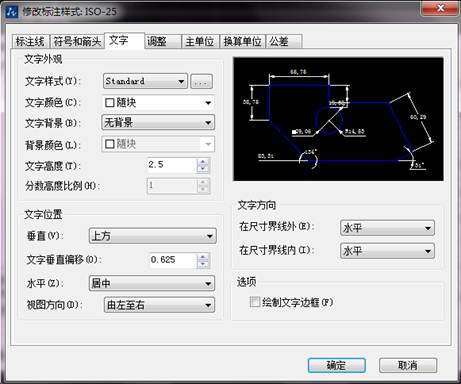
Task: Increase 文字高度 with the up arrow
Action: pos(203,162)
